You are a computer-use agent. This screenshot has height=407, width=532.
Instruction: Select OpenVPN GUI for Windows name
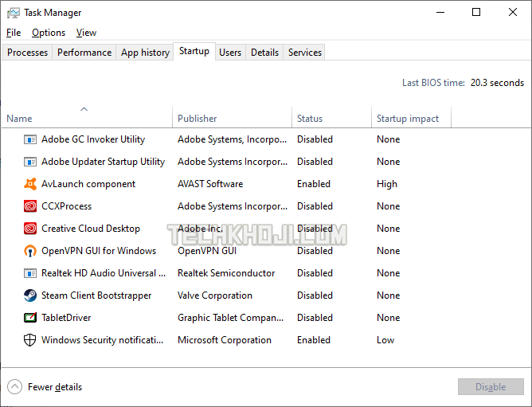tap(99, 251)
